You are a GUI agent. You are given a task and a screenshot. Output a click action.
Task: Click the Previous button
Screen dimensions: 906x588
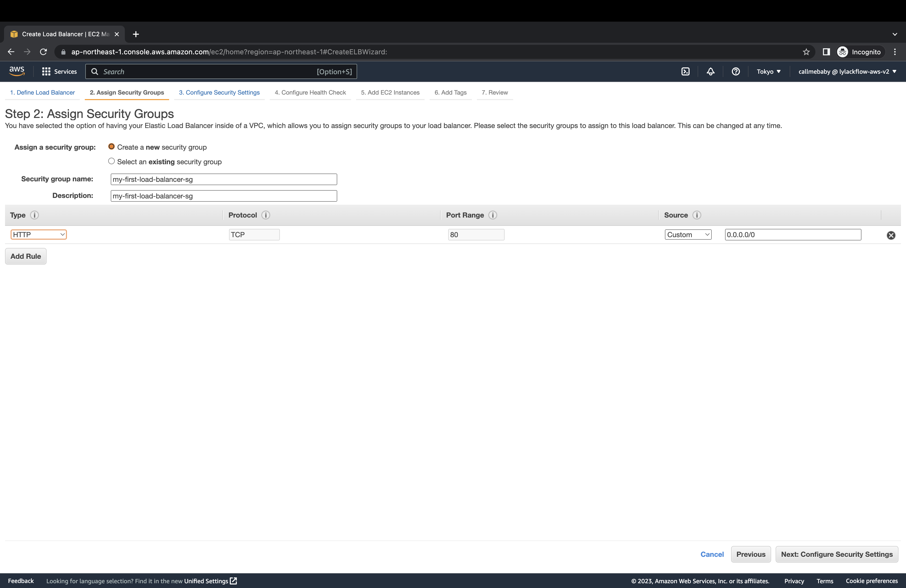(x=751, y=554)
